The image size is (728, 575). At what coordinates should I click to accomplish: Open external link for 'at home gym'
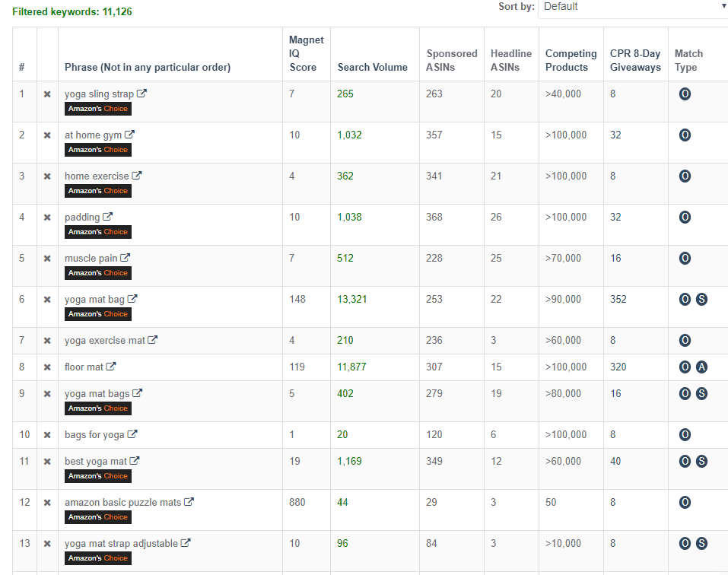tap(129, 135)
